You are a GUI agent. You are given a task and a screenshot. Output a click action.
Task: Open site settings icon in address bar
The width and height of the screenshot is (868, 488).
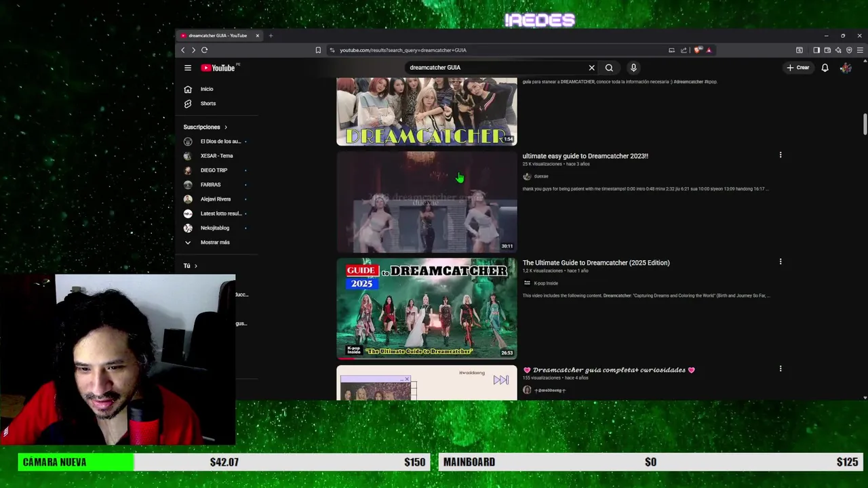332,50
